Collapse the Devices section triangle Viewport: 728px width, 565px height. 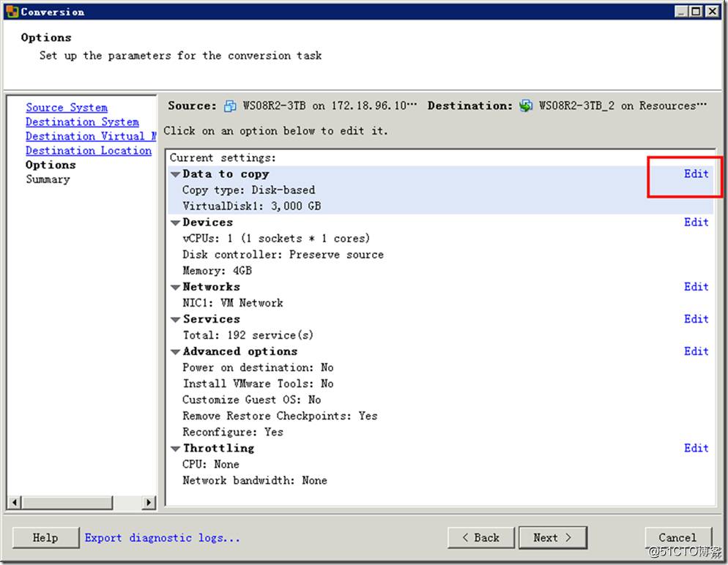point(176,222)
